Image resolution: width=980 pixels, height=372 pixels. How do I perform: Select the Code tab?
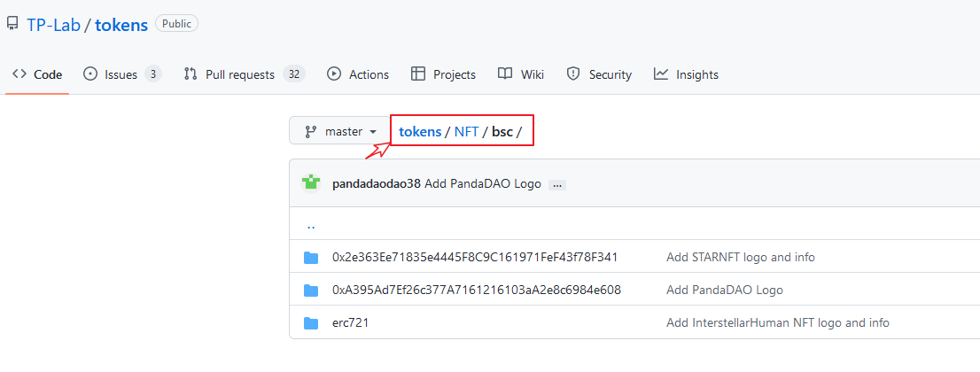pyautogui.click(x=37, y=74)
